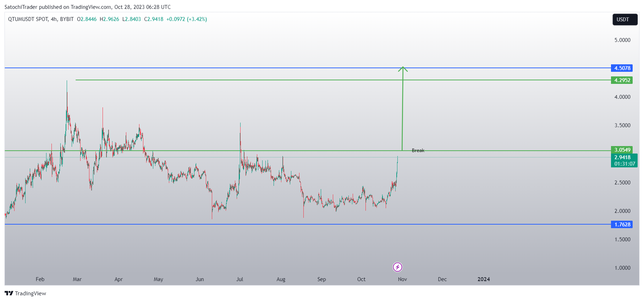Select the 1.7628 blue price label
The width and height of the screenshot is (644, 301).
tap(622, 224)
